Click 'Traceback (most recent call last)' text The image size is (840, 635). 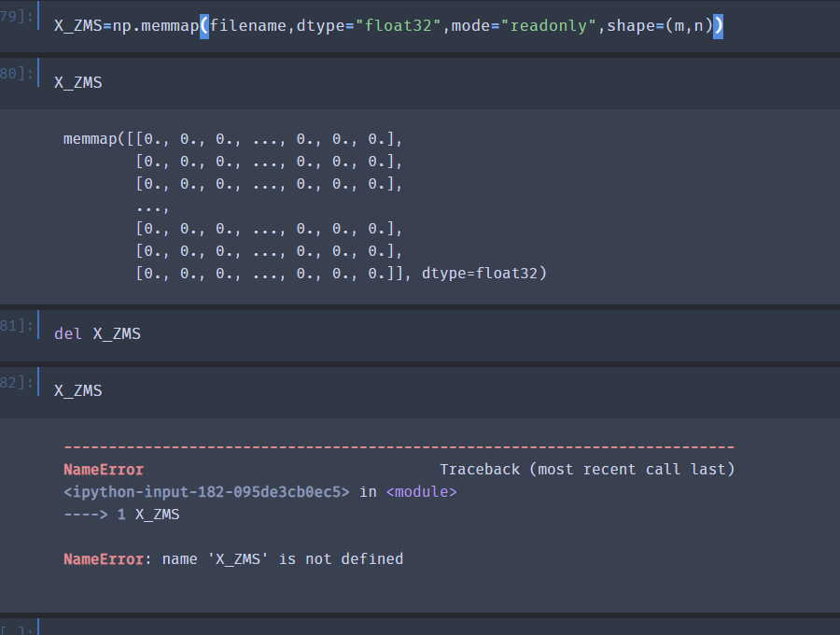pyautogui.click(x=587, y=470)
